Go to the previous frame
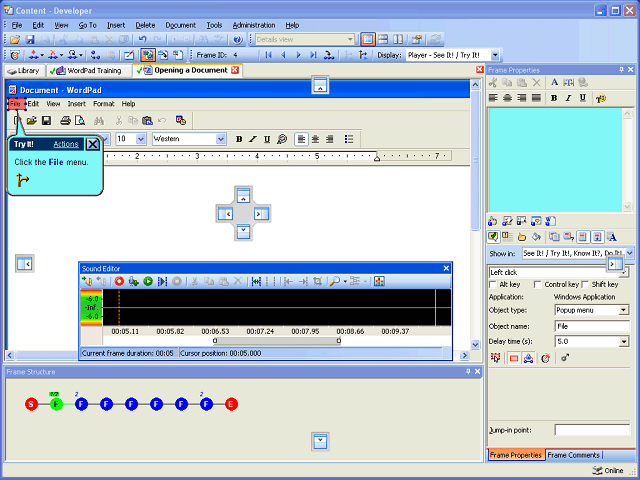The width and height of the screenshot is (640, 480). (x=283, y=55)
